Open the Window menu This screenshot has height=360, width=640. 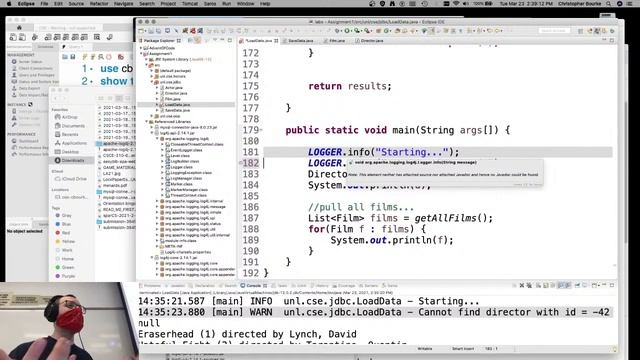(245, 4)
